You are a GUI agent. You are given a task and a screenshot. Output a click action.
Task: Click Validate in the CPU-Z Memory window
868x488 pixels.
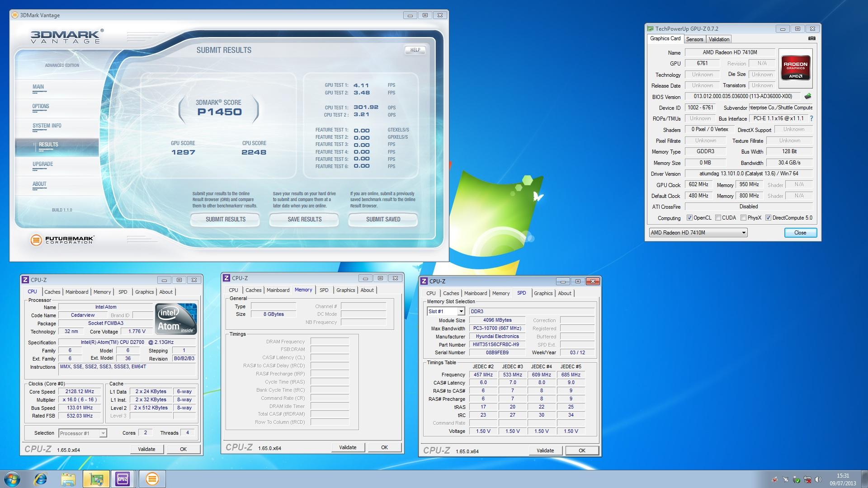pos(348,447)
